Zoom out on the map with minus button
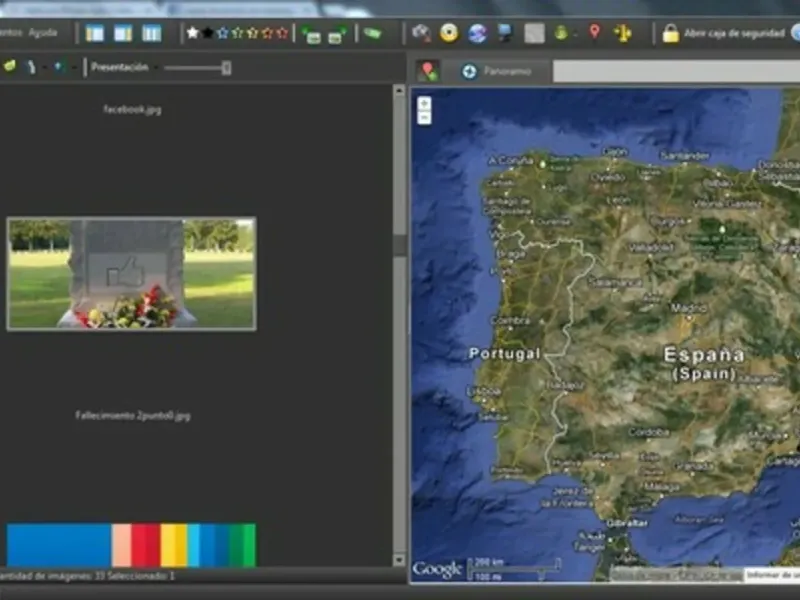Screen dimensions: 800x600 pyautogui.click(x=424, y=117)
